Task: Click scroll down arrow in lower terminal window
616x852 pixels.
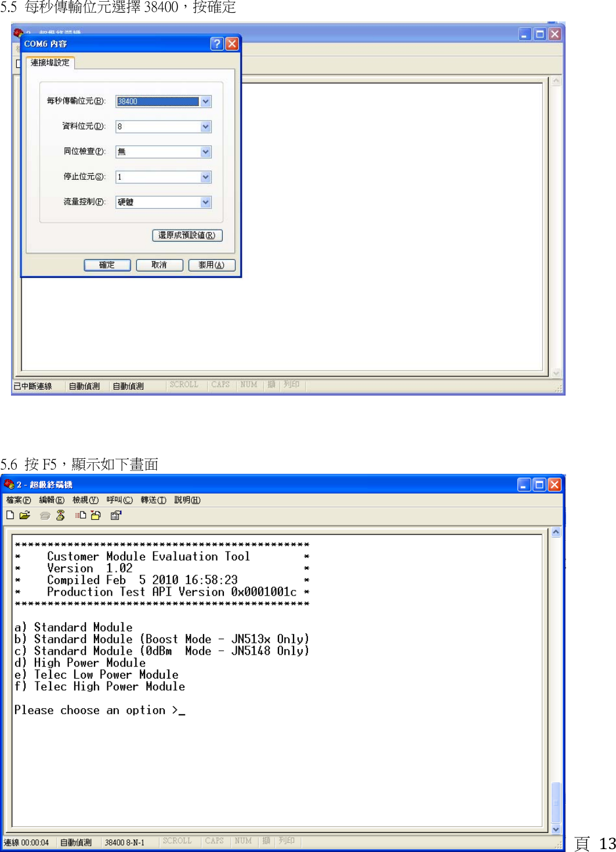Action: 556,829
